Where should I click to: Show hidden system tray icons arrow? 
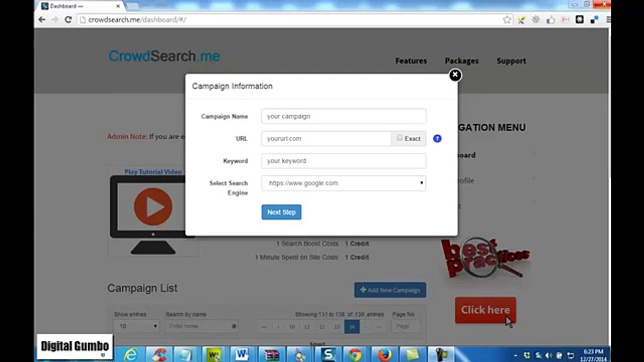click(x=515, y=355)
